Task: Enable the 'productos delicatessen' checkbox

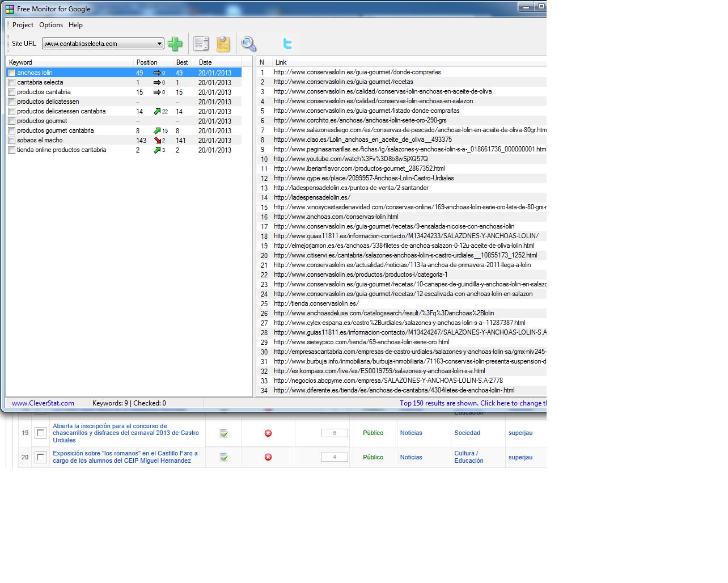Action: point(11,102)
